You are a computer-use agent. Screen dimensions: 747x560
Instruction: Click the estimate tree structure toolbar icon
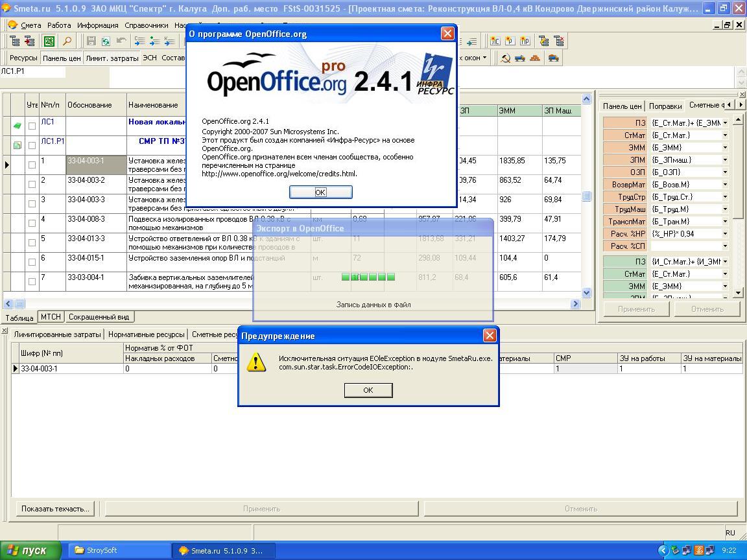[x=15, y=41]
